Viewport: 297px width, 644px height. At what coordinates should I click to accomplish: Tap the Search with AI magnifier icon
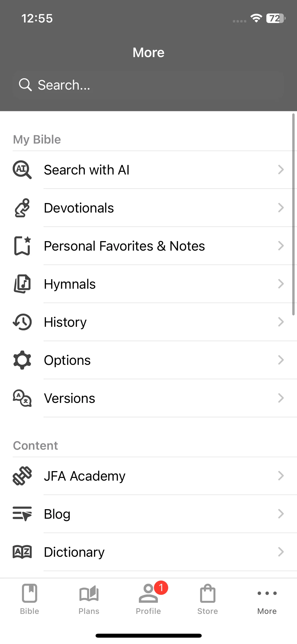click(x=22, y=170)
